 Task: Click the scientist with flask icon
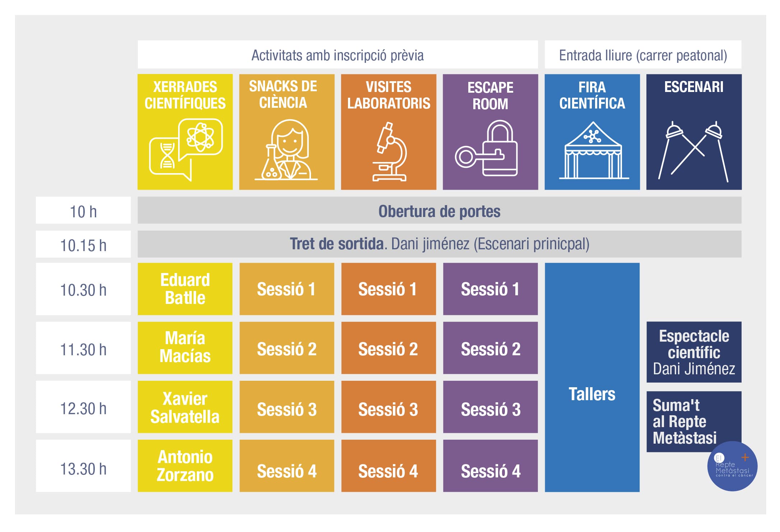(x=287, y=150)
